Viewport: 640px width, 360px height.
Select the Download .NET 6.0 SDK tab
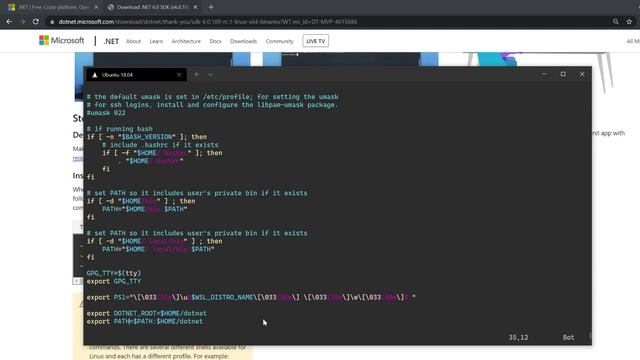coord(152,7)
